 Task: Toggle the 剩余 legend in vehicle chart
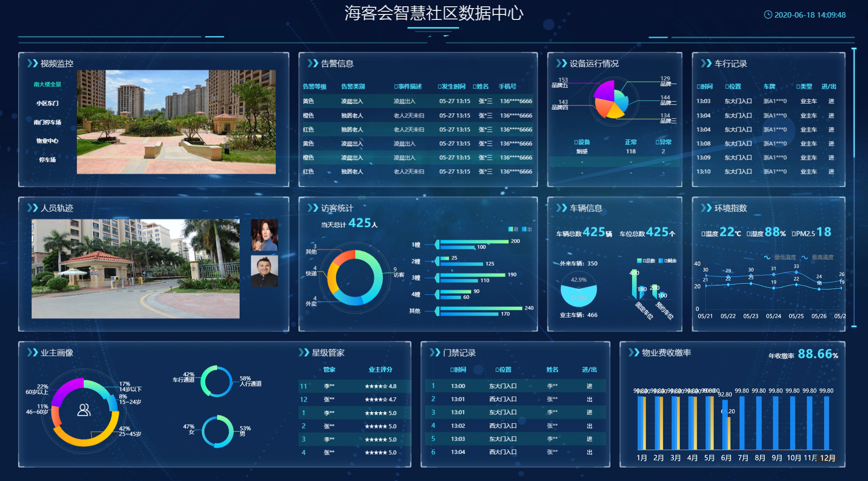pos(668,261)
